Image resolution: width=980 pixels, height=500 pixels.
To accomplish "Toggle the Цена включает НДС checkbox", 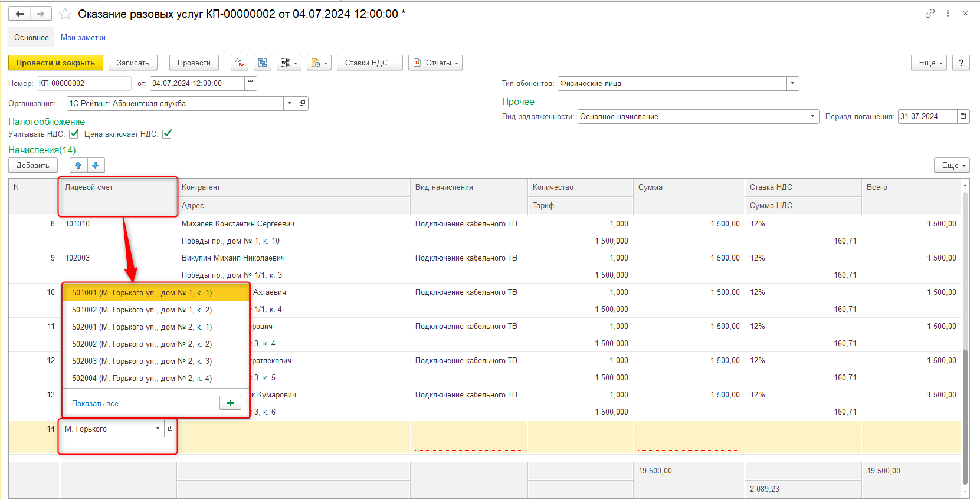I will tap(167, 134).
